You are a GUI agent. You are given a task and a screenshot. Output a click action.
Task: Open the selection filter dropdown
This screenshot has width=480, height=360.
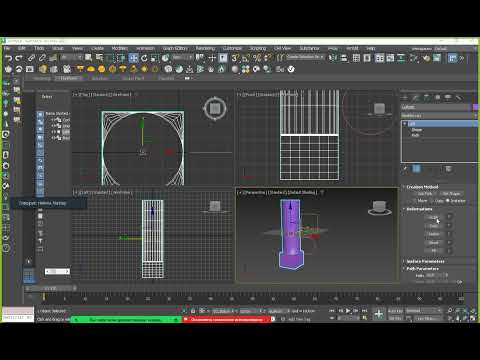(71, 58)
